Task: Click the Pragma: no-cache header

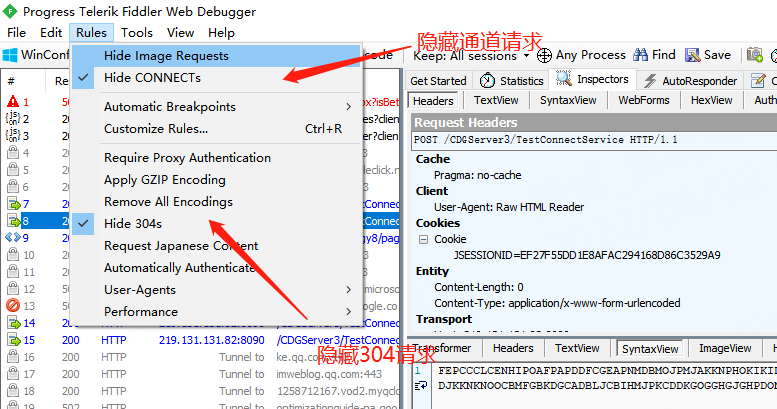Action: coord(477,175)
